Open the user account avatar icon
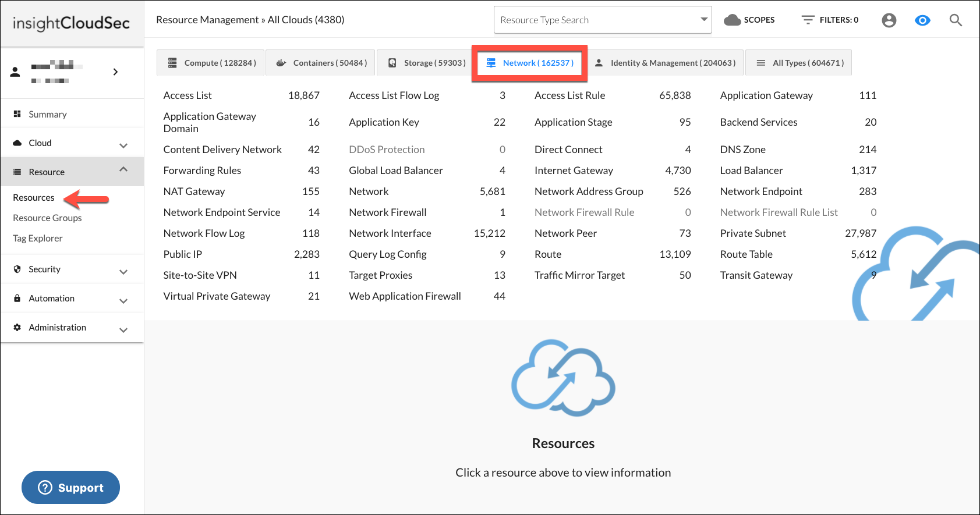 tap(889, 20)
